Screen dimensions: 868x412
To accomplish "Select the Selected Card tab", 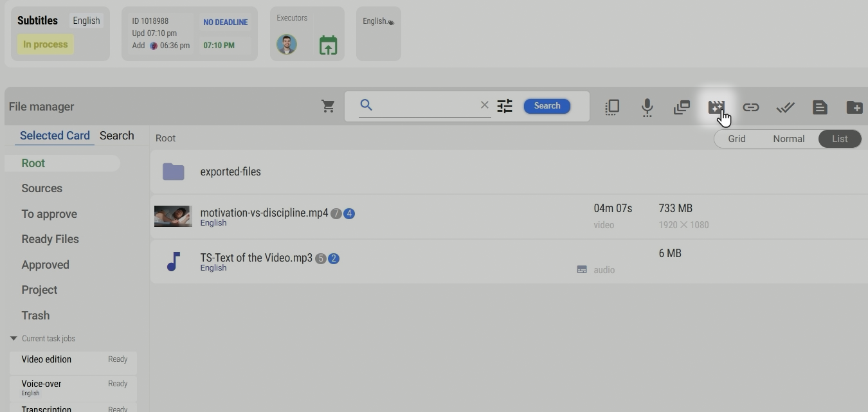I will pos(55,136).
